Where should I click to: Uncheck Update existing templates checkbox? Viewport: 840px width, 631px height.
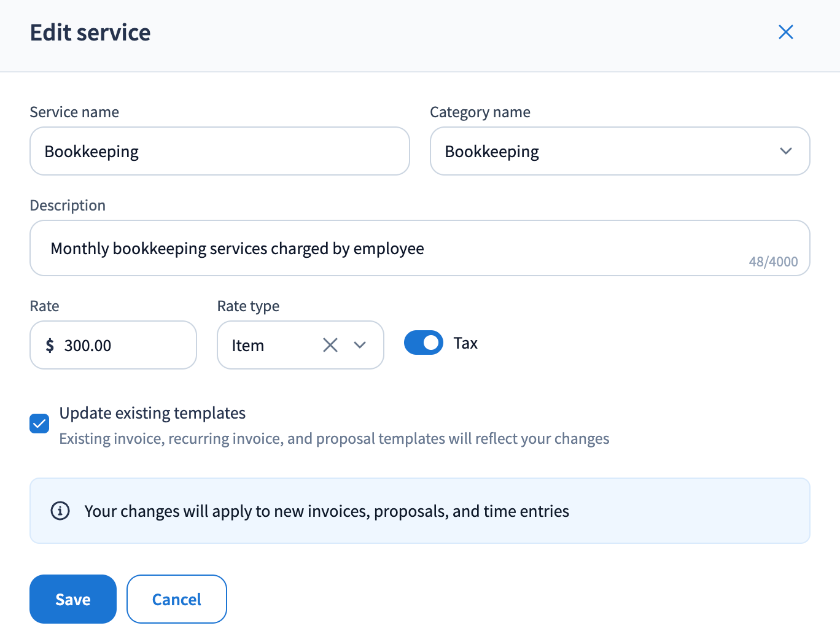pyautogui.click(x=39, y=424)
